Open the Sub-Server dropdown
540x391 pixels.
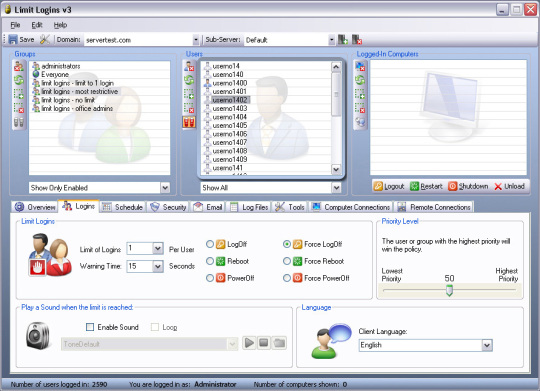pyautogui.click(x=331, y=40)
